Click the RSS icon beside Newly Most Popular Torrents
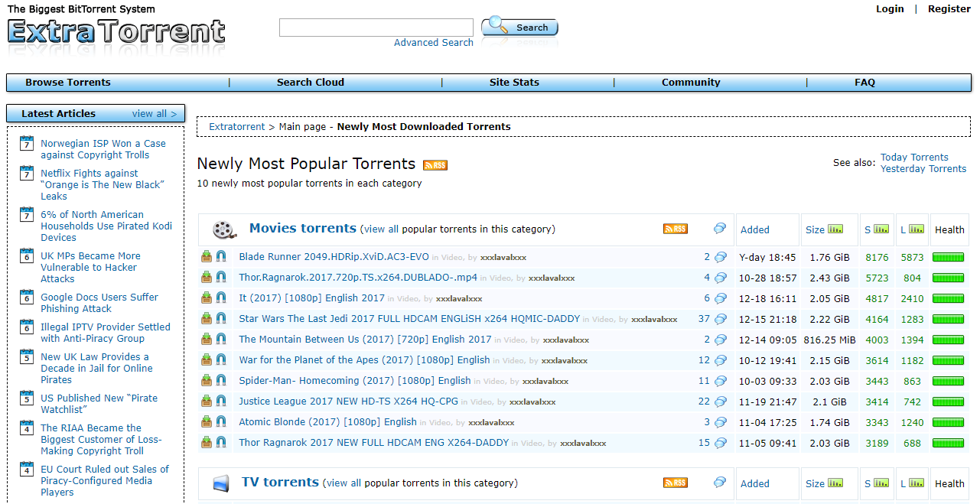The width and height of the screenshot is (980, 504). [x=435, y=164]
